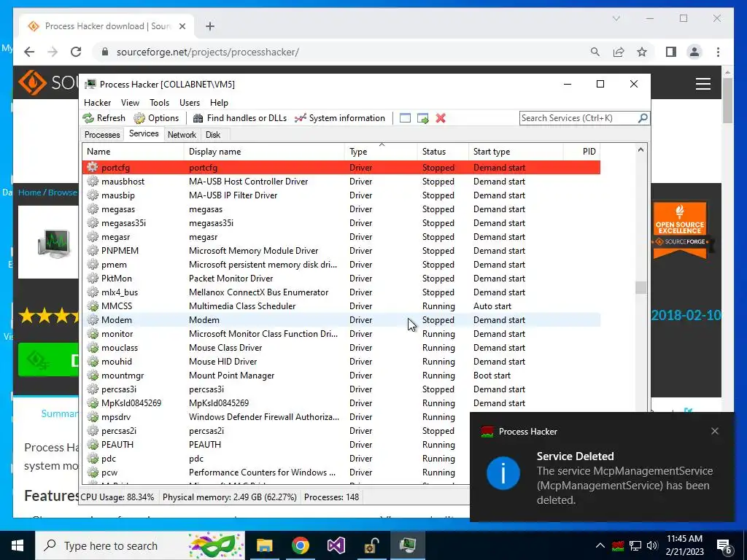Open the Help menu
This screenshot has height=560, width=747.
[219, 102]
